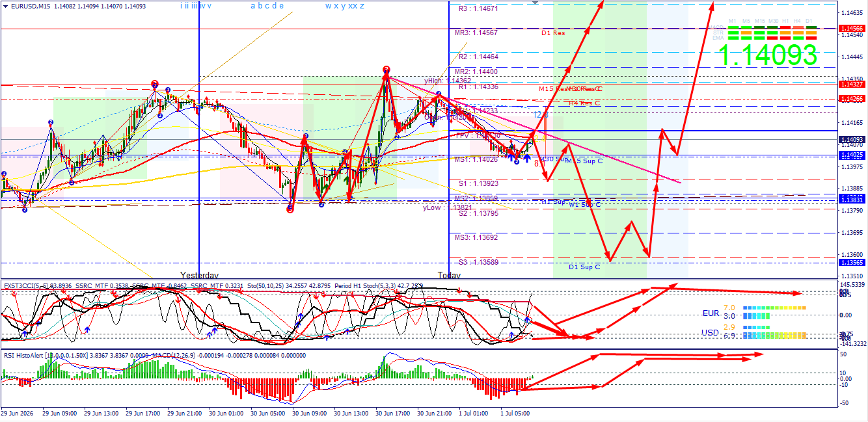
Task: Select the 'w x y xx z' wave label
Action: [345, 6]
